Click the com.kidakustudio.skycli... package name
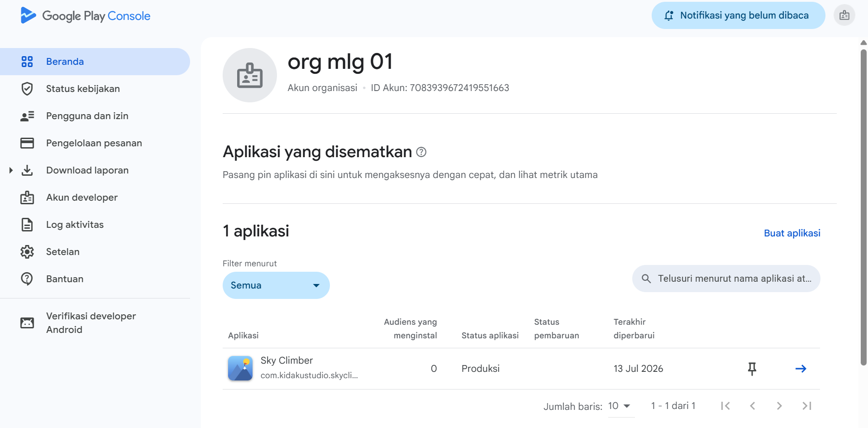This screenshot has height=428, width=868. click(x=309, y=375)
